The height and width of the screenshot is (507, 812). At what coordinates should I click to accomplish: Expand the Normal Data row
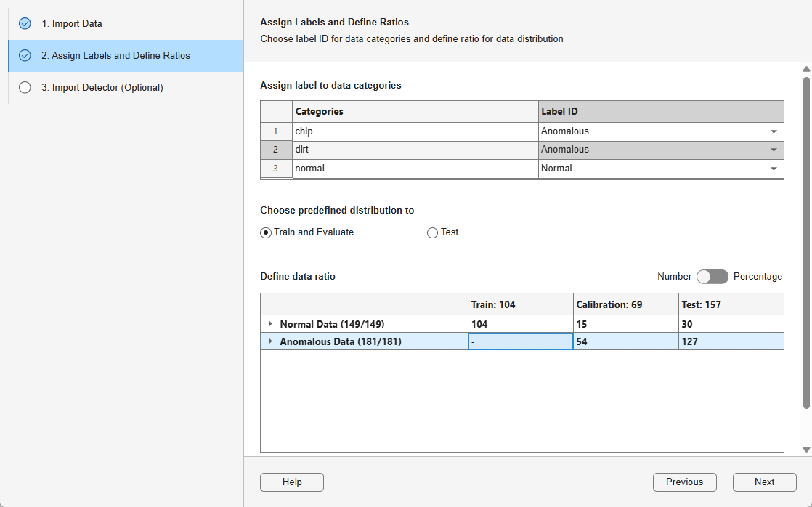pyautogui.click(x=270, y=324)
